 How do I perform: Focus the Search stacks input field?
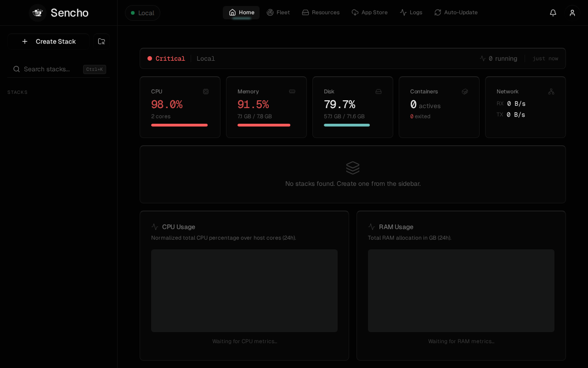tap(58, 69)
